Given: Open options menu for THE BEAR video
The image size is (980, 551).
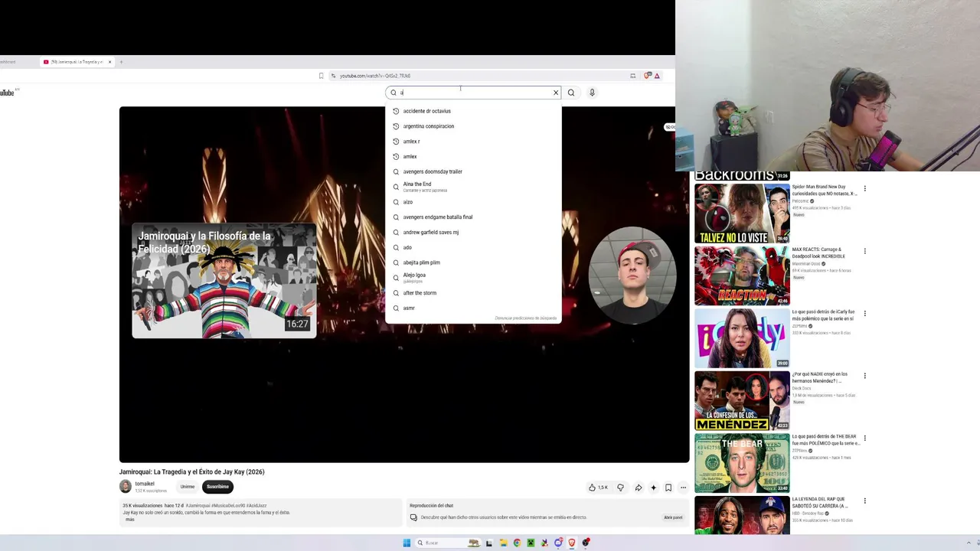Looking at the screenshot, I should [x=865, y=439].
